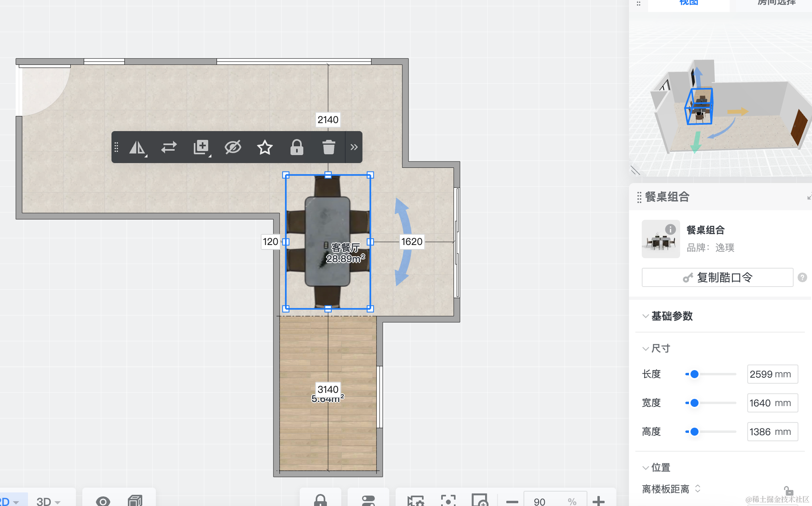
Task: Delete the dining table with trash icon
Action: (328, 147)
